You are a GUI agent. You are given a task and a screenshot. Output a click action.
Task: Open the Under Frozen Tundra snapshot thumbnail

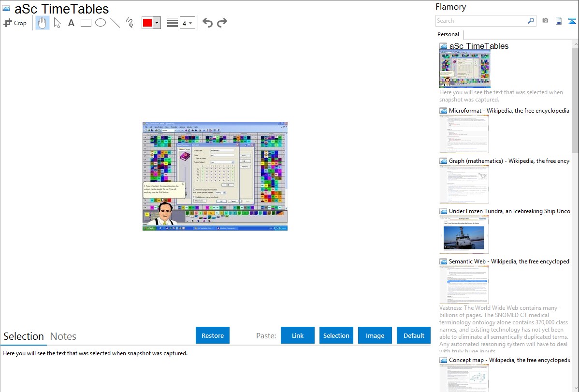pyautogui.click(x=464, y=234)
